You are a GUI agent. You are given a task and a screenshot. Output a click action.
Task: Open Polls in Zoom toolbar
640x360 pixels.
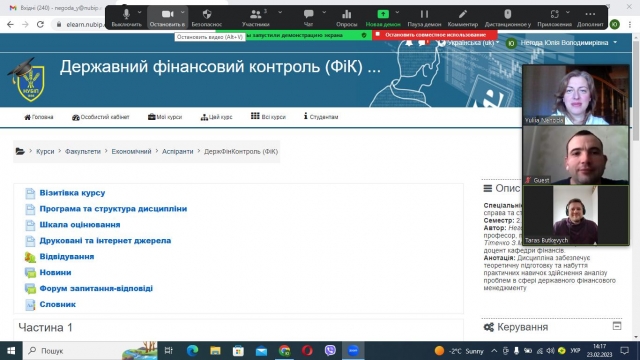347,17
